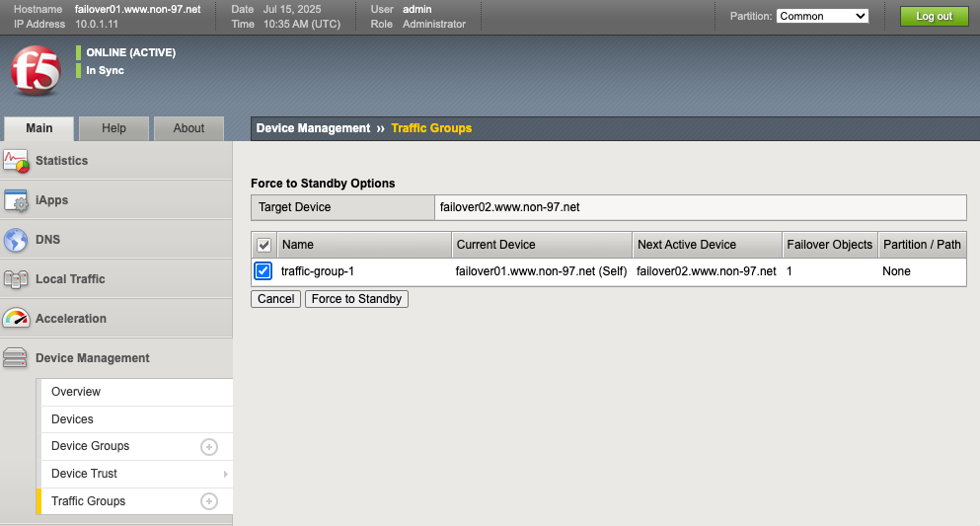980x526 pixels.
Task: Click IP address 10.0.1.11
Action: [97, 24]
